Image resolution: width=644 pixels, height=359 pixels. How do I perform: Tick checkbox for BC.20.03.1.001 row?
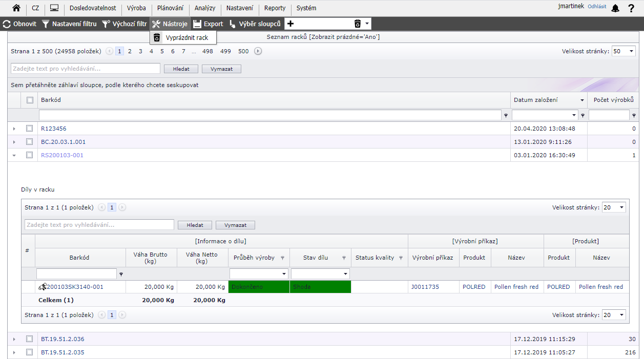30,142
